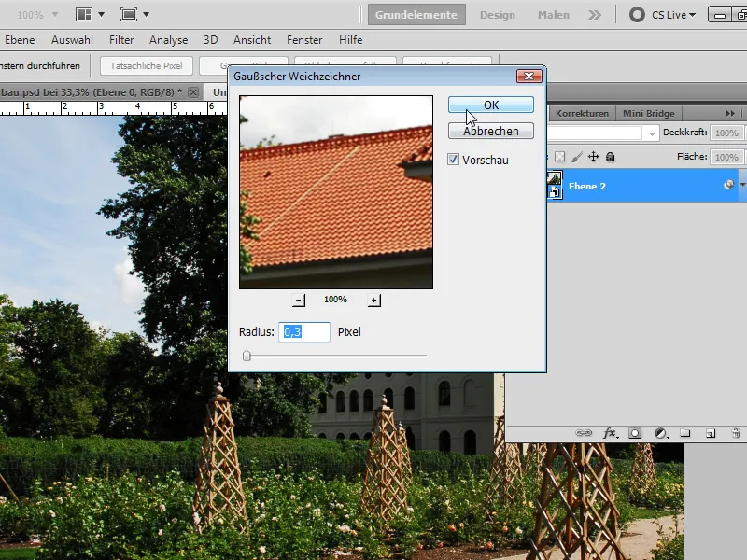
Task: Open the Ansicht menu
Action: tap(252, 40)
